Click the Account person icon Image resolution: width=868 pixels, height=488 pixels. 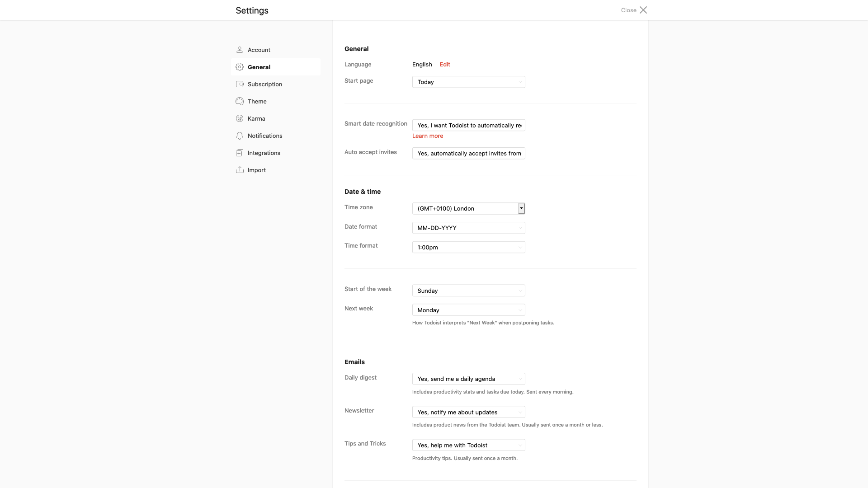[x=240, y=50]
